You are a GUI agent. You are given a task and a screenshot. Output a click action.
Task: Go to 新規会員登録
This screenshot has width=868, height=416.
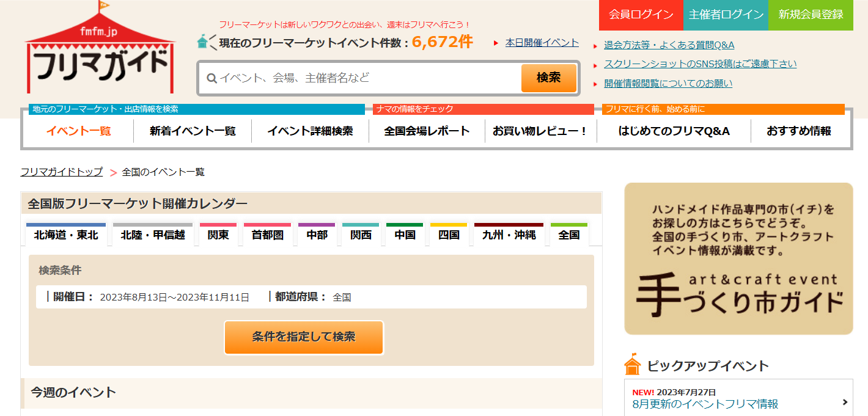(x=811, y=15)
